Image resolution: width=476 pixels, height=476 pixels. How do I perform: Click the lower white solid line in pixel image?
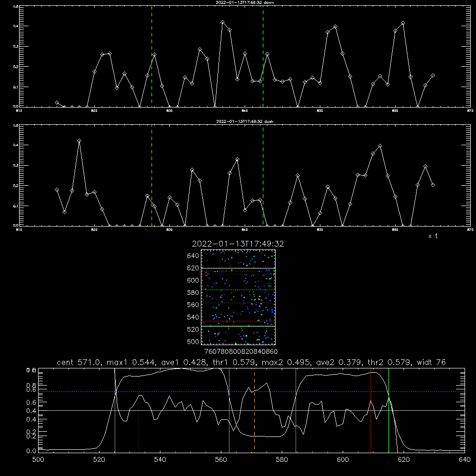[x=238, y=326]
